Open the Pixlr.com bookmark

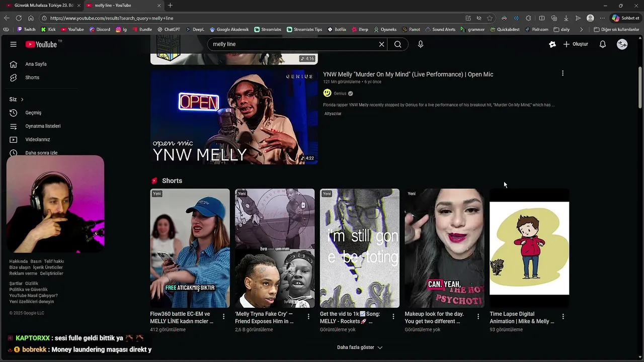(537, 30)
